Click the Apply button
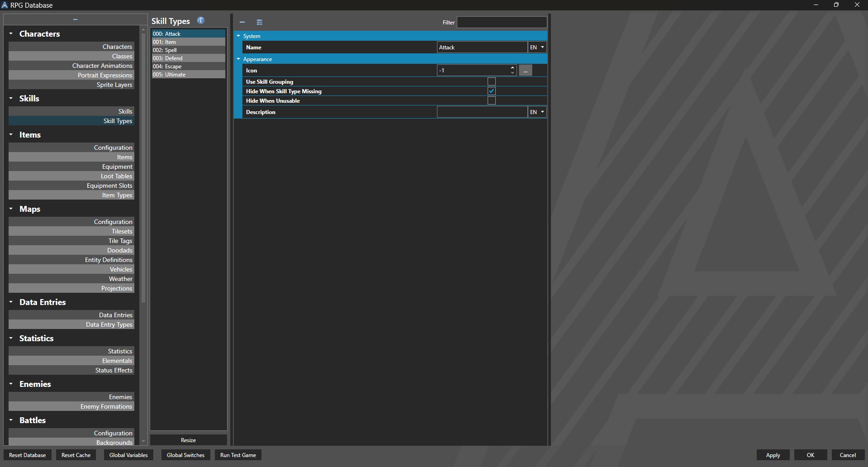Image resolution: width=868 pixels, height=467 pixels. [x=773, y=455]
